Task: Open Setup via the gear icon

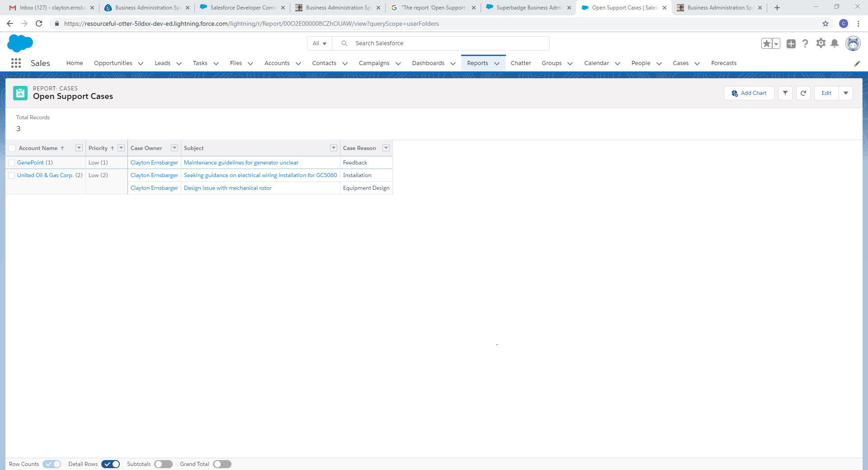Action: pos(821,43)
